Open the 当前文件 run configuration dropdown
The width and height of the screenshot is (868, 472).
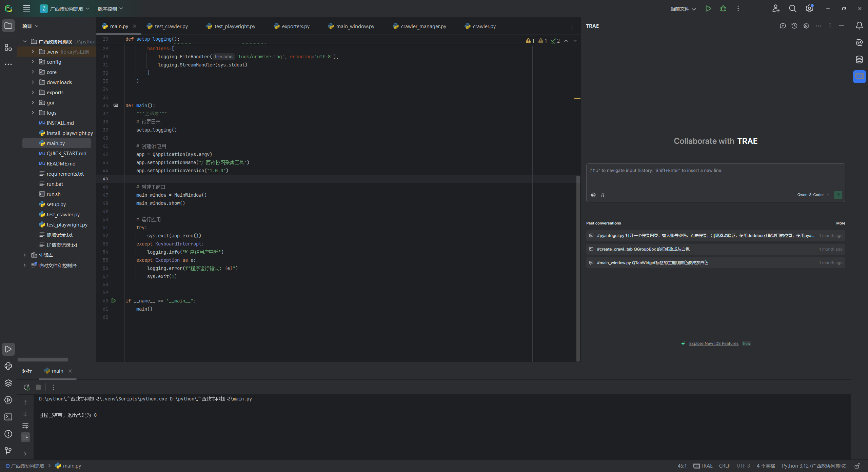pos(682,8)
